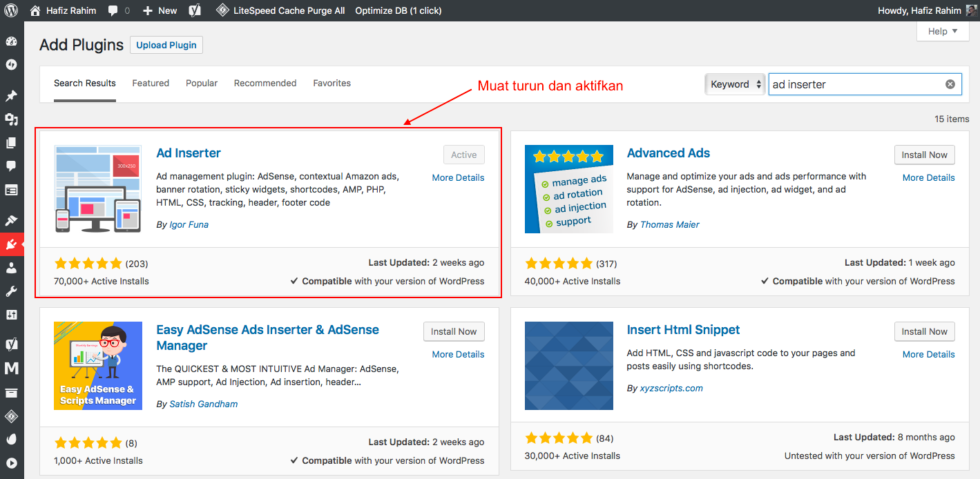Screen dimensions: 980x479
Task: Open Tools wrench icon in sidebar
Action: pyautogui.click(x=11, y=291)
